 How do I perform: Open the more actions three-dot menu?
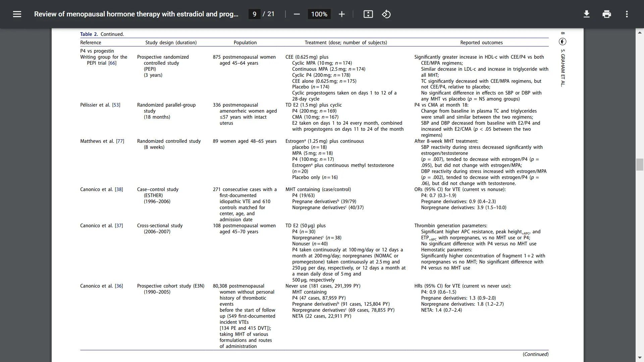(x=627, y=14)
